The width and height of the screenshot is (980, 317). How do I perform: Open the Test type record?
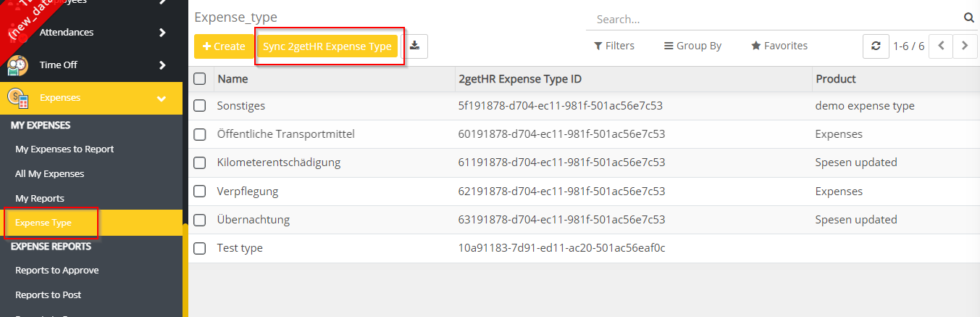point(240,248)
